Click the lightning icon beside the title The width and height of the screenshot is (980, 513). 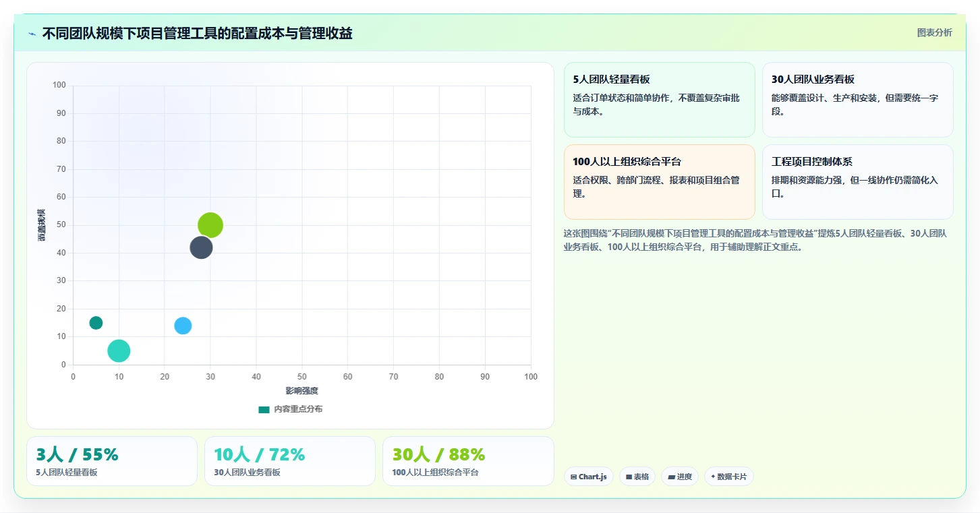32,34
